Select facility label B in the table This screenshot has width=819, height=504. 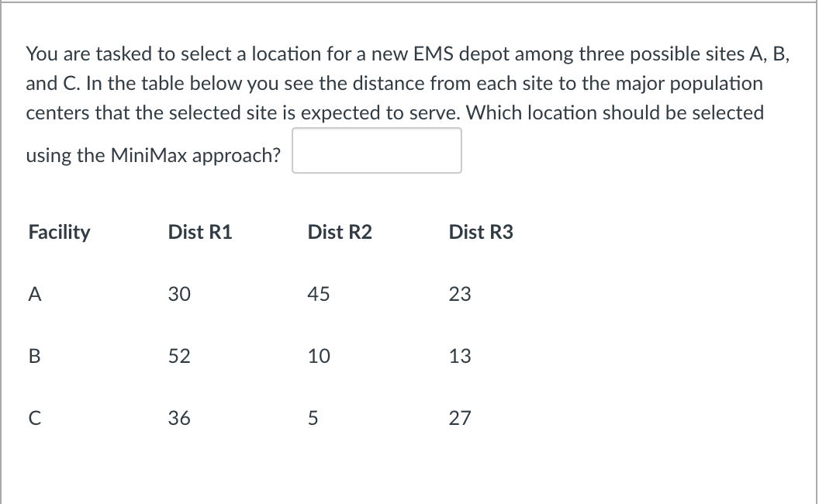coord(34,356)
